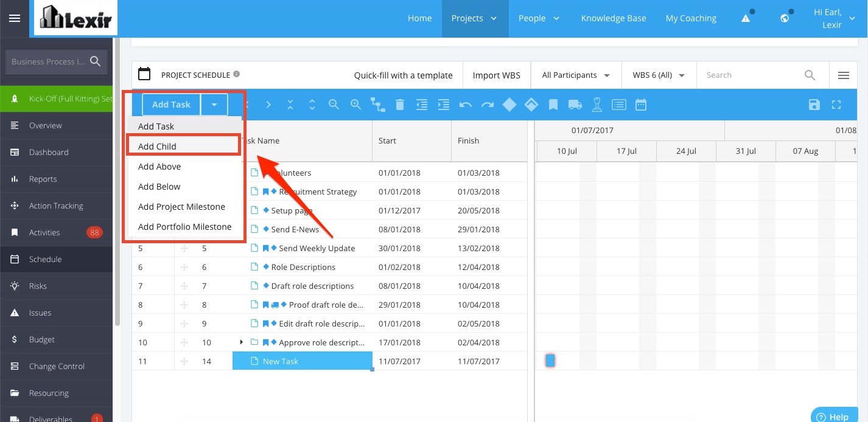This screenshot has width=868, height=422.
Task: Redo the last change
Action: click(488, 105)
